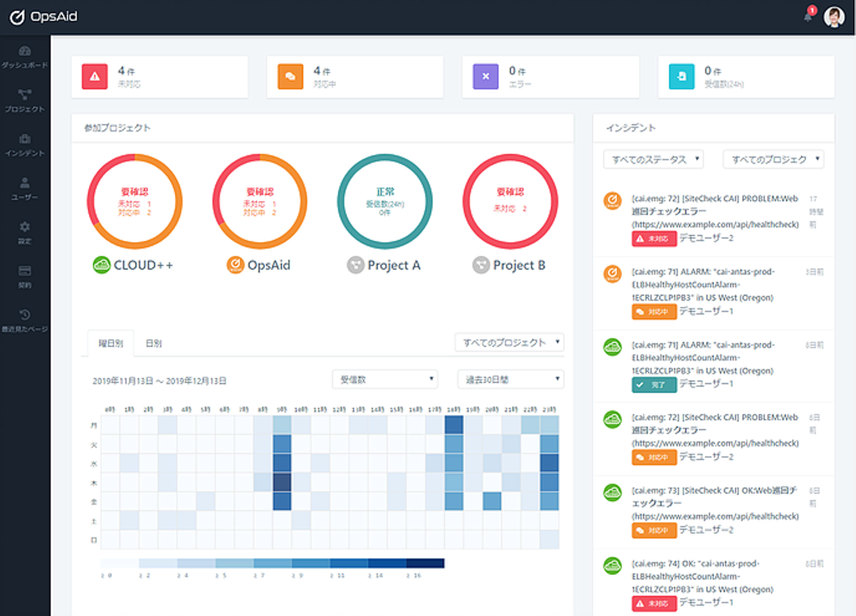Open the Project B link
The image size is (856, 616).
[x=519, y=265]
